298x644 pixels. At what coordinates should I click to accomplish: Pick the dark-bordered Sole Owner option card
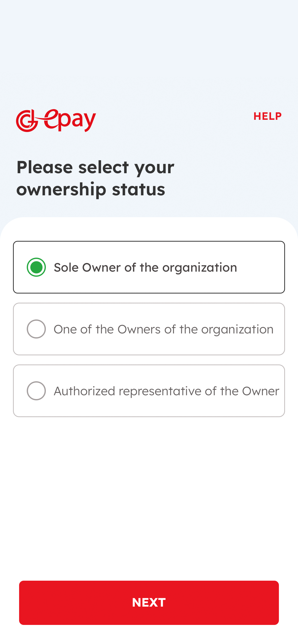(x=149, y=267)
